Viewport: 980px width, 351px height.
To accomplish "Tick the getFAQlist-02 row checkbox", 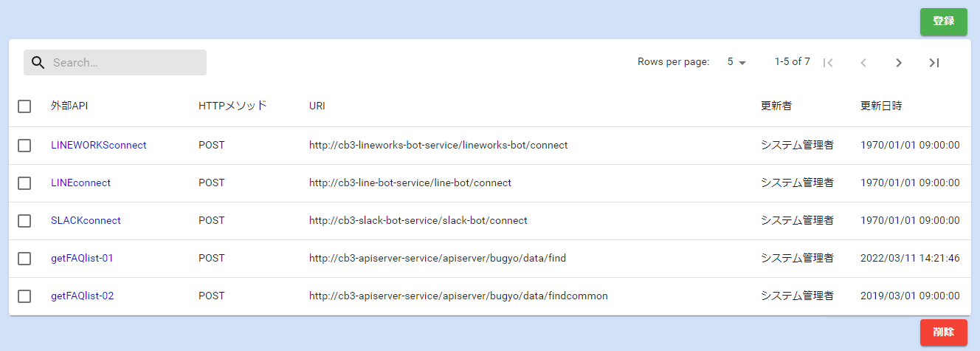I will [24, 296].
